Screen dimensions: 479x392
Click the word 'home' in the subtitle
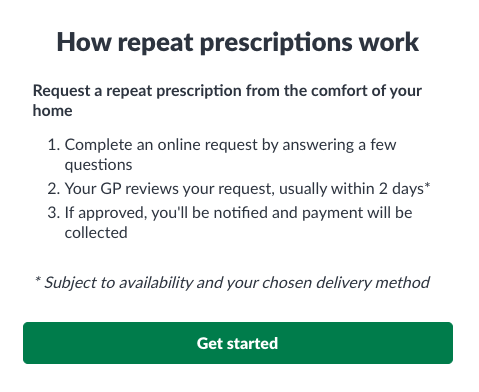pos(52,111)
